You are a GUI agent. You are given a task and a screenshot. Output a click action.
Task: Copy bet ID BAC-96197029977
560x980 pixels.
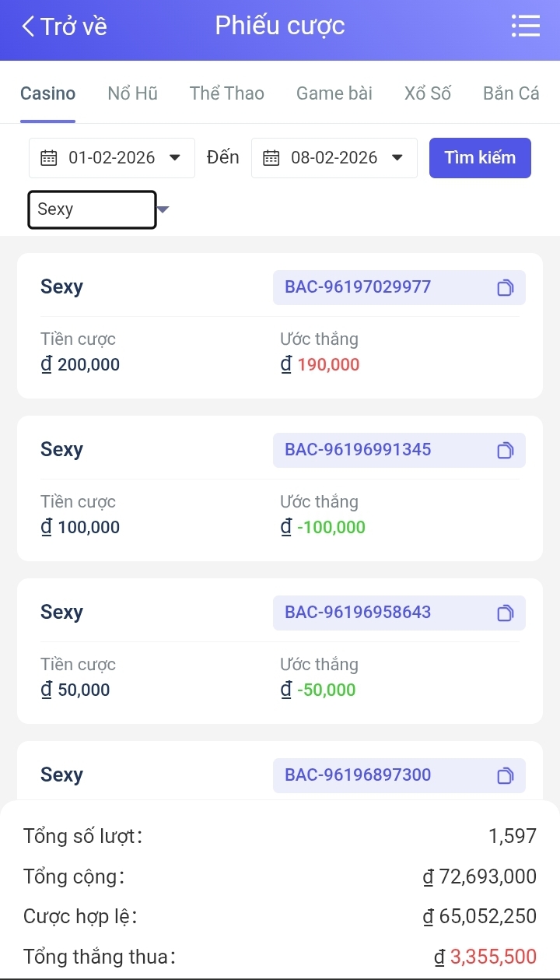click(505, 288)
